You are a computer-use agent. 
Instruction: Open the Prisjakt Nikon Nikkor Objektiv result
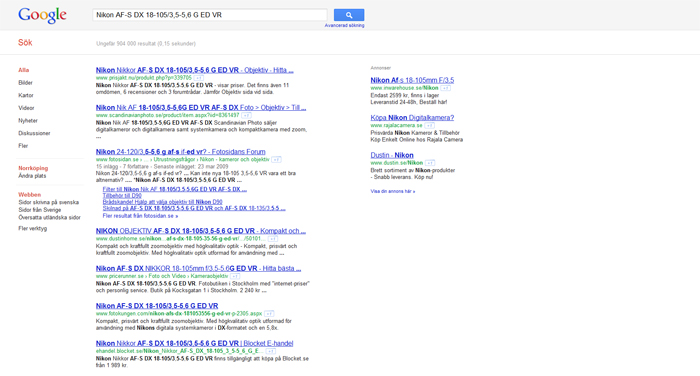(x=195, y=70)
